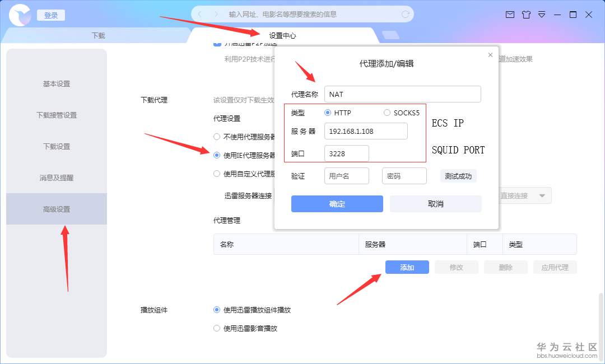
Task: Click the 端口 input field
Action: coord(347,153)
